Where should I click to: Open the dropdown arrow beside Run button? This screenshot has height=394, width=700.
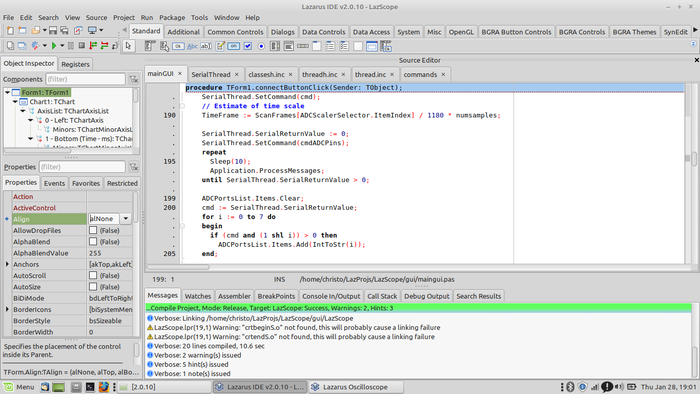62,46
